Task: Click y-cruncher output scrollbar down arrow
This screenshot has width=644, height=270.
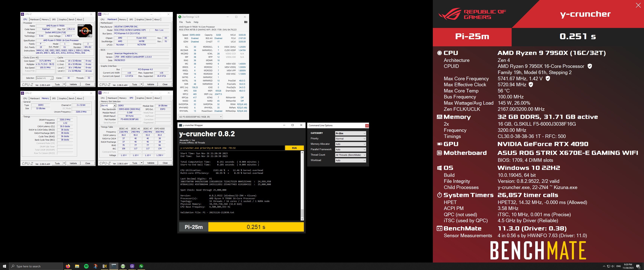Action: coord(302,219)
